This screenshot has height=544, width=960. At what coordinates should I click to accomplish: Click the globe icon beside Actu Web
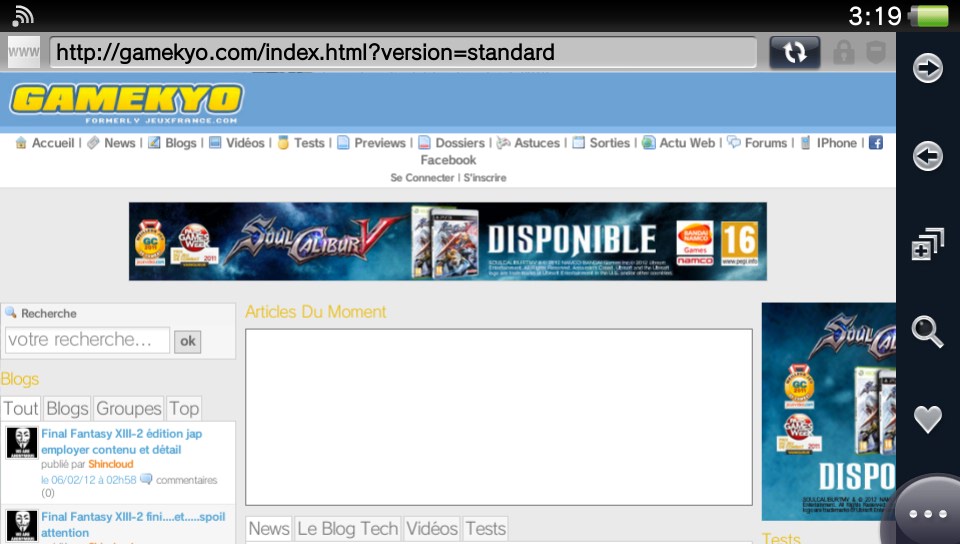648,143
